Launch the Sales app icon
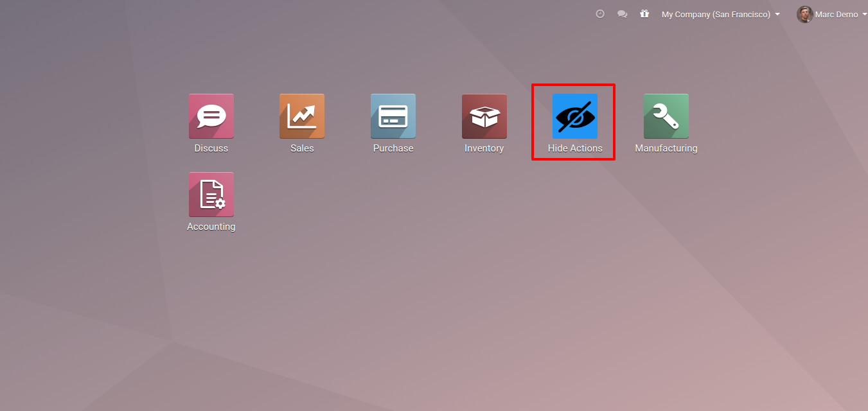This screenshot has width=868, height=411. [302, 116]
